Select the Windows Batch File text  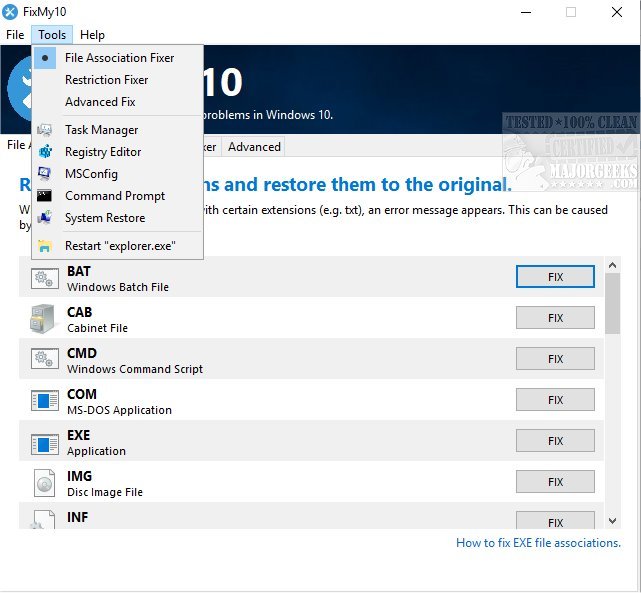(x=118, y=287)
